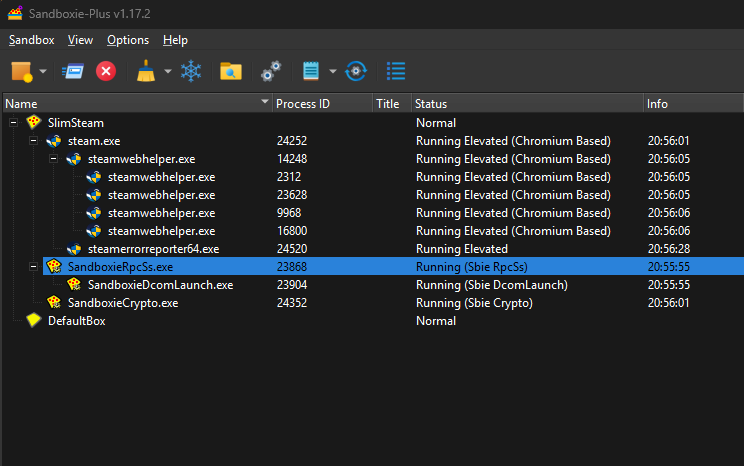Screen dimensions: 744x466
Task: Click the broom Cleanup icon
Action: coord(146,72)
